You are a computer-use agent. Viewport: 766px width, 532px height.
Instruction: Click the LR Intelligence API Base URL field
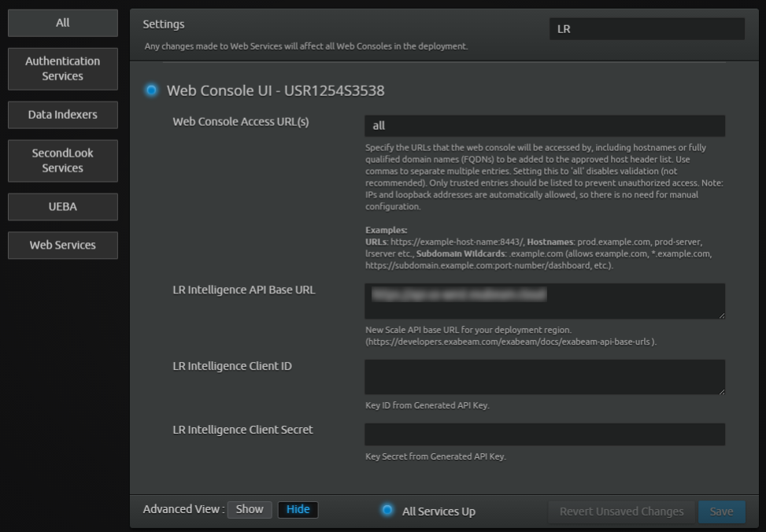(544, 301)
